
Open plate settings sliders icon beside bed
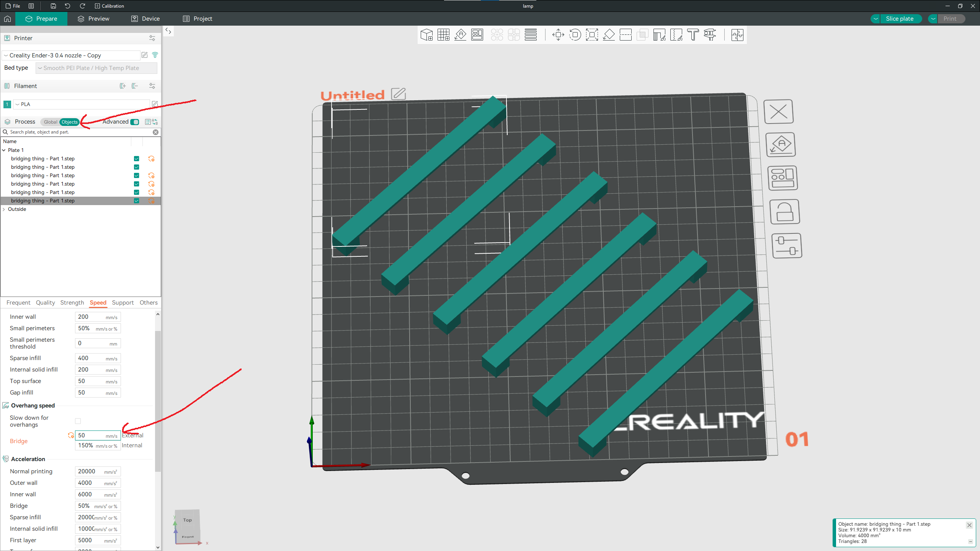787,246
